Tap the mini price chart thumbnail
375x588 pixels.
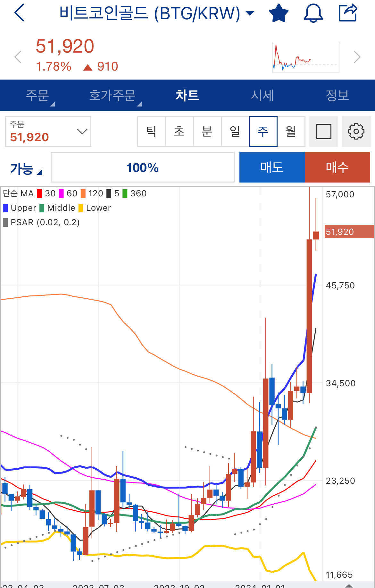click(305, 57)
